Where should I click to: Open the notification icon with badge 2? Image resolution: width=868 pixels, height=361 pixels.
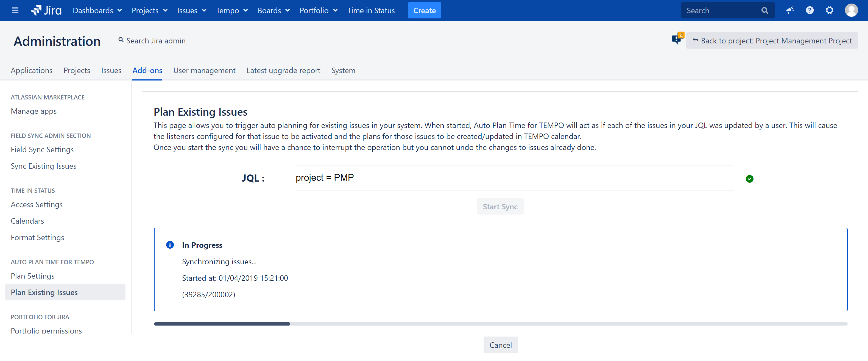(x=677, y=39)
